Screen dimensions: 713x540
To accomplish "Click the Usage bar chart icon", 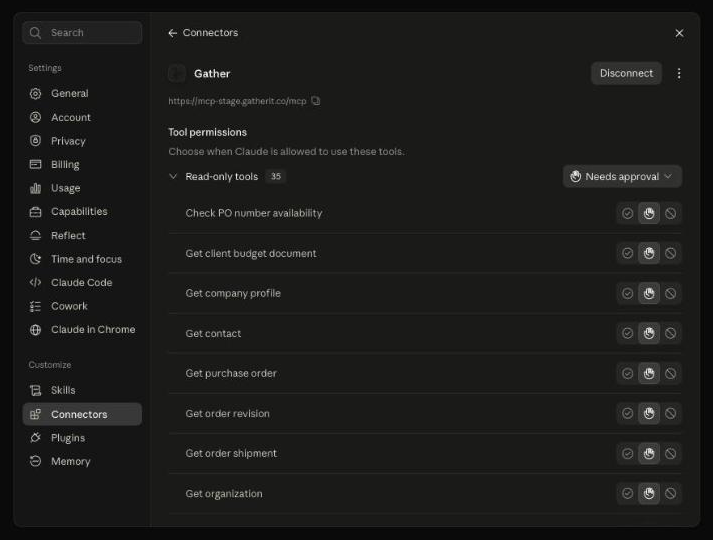I will [35, 188].
